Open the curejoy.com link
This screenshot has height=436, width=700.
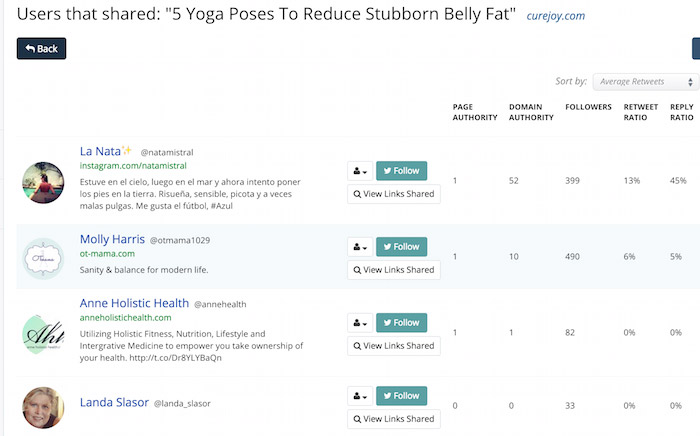555,16
